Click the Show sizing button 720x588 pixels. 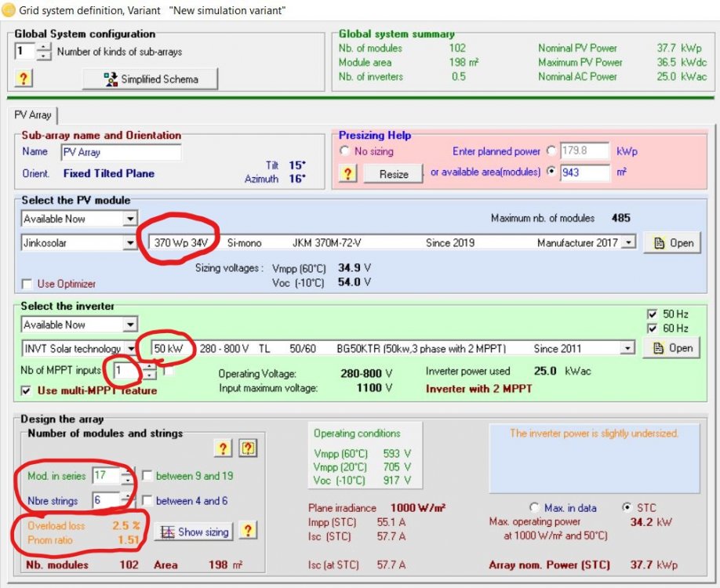(194, 532)
